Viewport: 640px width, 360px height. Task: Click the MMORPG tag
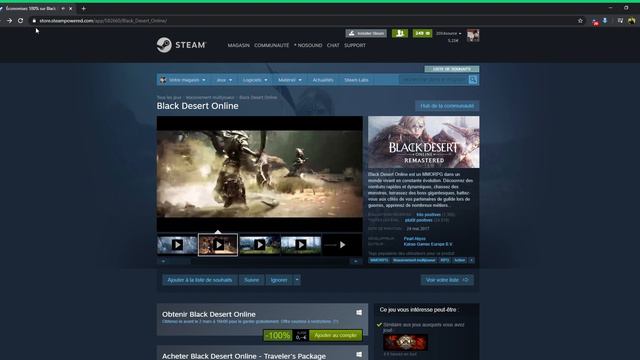(x=379, y=260)
